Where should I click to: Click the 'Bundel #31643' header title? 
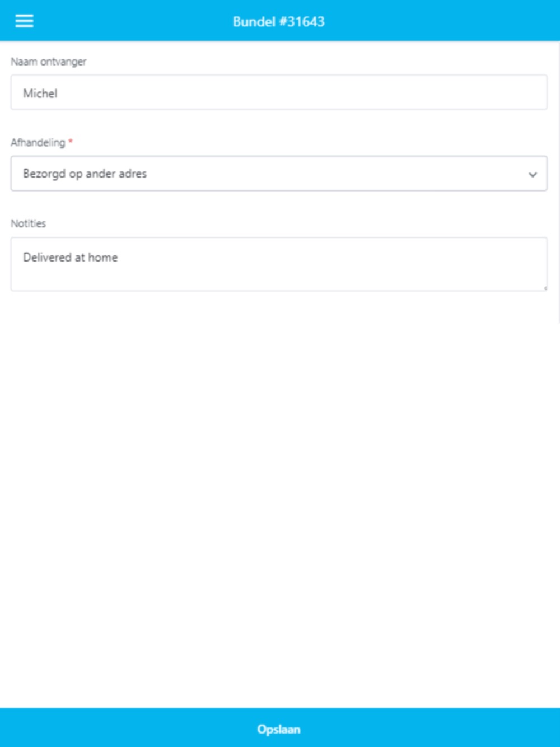[x=279, y=22]
